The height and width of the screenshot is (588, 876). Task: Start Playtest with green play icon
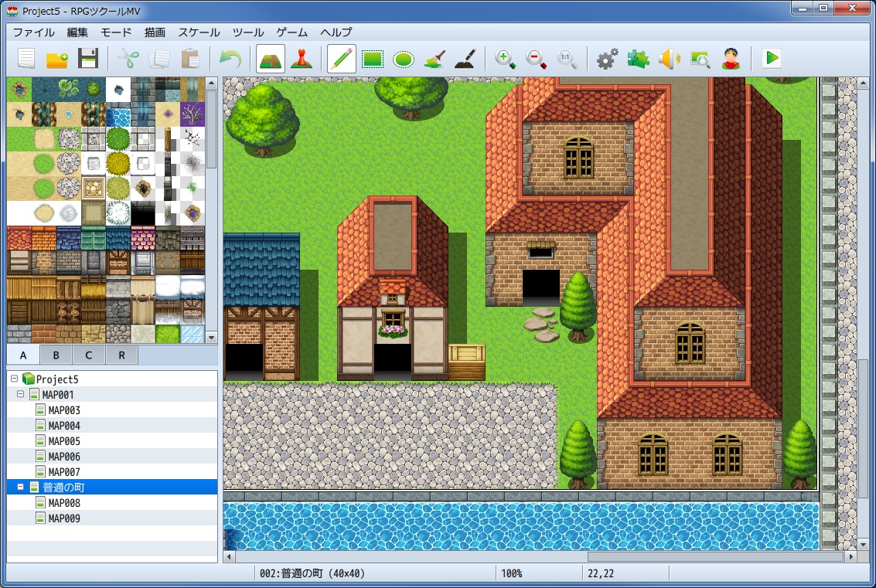click(x=772, y=58)
